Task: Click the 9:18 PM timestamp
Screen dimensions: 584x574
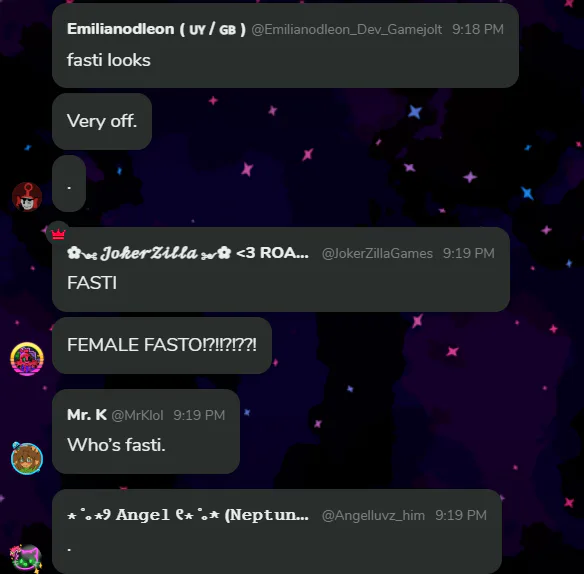Action: point(478,29)
